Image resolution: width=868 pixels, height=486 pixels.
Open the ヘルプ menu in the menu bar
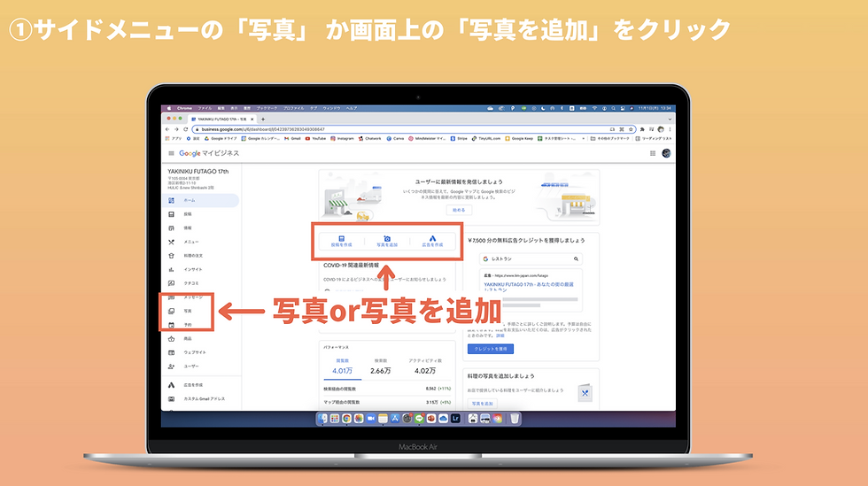pyautogui.click(x=352, y=109)
